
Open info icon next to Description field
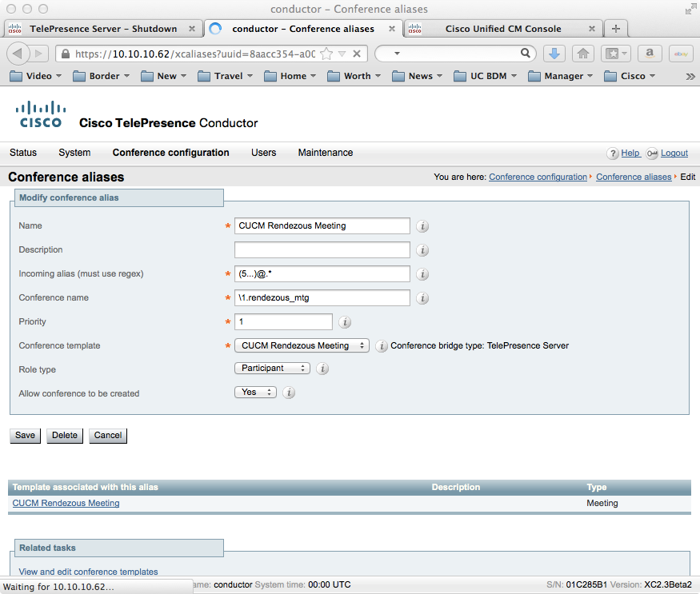click(x=422, y=250)
